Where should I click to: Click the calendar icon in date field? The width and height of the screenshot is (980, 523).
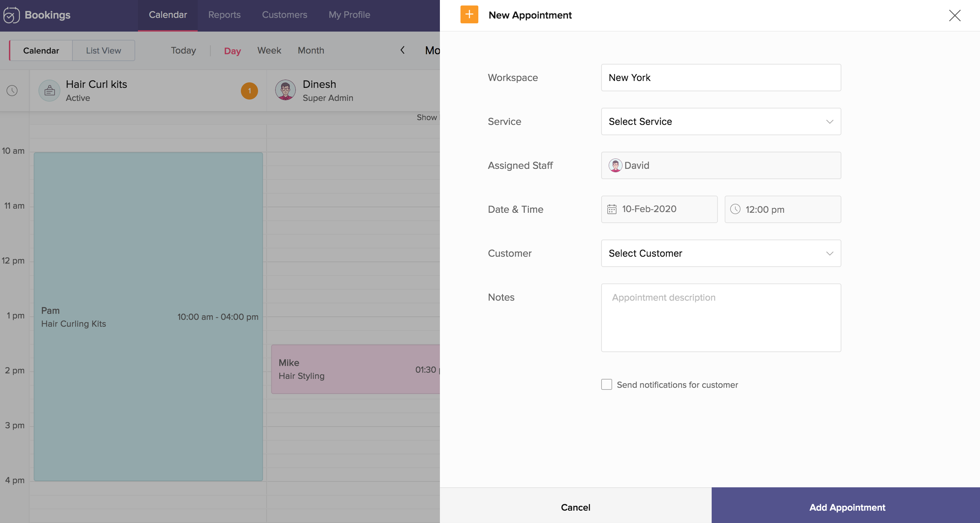[x=611, y=209]
